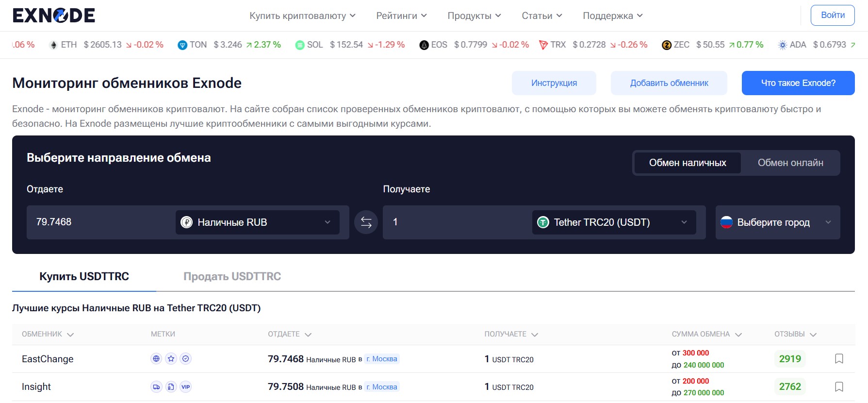
Task: Click the delivery truck badge in Insight row
Action: tap(156, 387)
